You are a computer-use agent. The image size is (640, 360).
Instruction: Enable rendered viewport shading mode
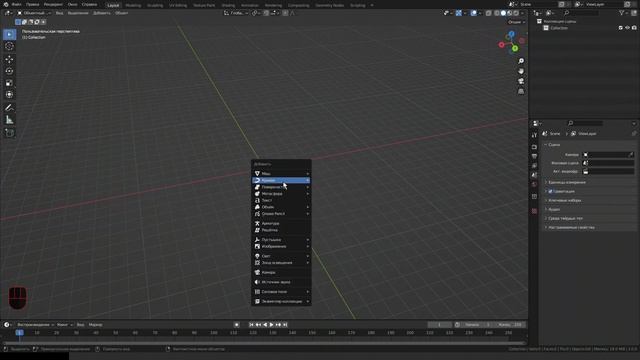pyautogui.click(x=516, y=13)
